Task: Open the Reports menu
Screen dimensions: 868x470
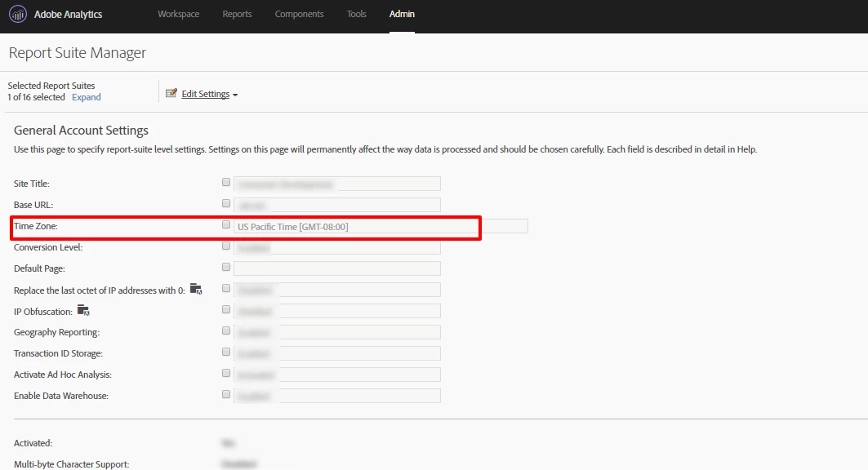Action: [237, 14]
